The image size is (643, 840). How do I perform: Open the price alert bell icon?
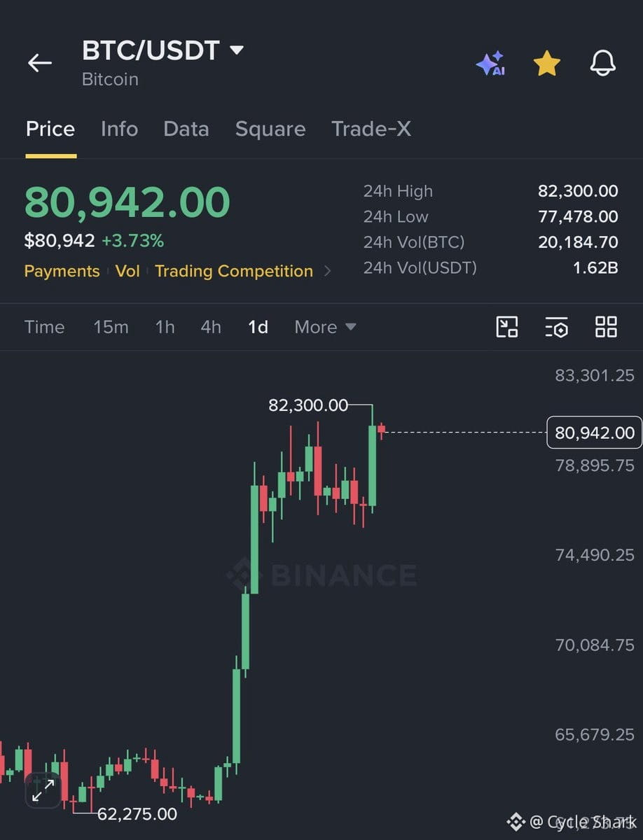[602, 63]
